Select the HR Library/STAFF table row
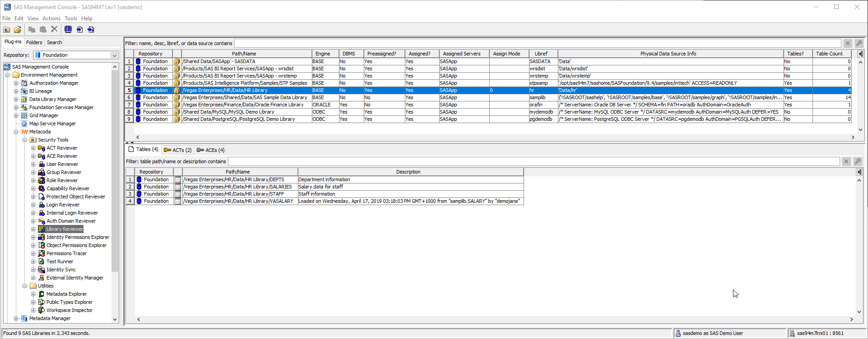Image resolution: width=868 pixels, height=339 pixels. point(325,194)
